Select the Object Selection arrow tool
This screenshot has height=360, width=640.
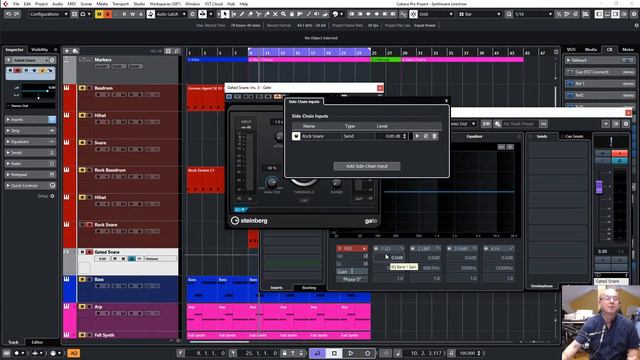coord(225,14)
